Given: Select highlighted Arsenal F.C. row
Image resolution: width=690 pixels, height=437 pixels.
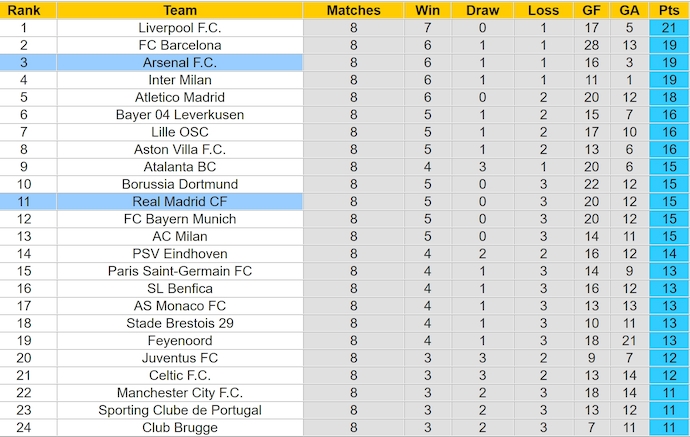Looking at the screenshot, I should click(x=180, y=62).
